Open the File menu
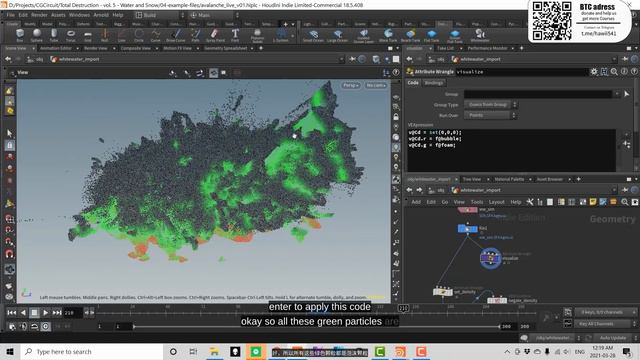 (11, 15)
